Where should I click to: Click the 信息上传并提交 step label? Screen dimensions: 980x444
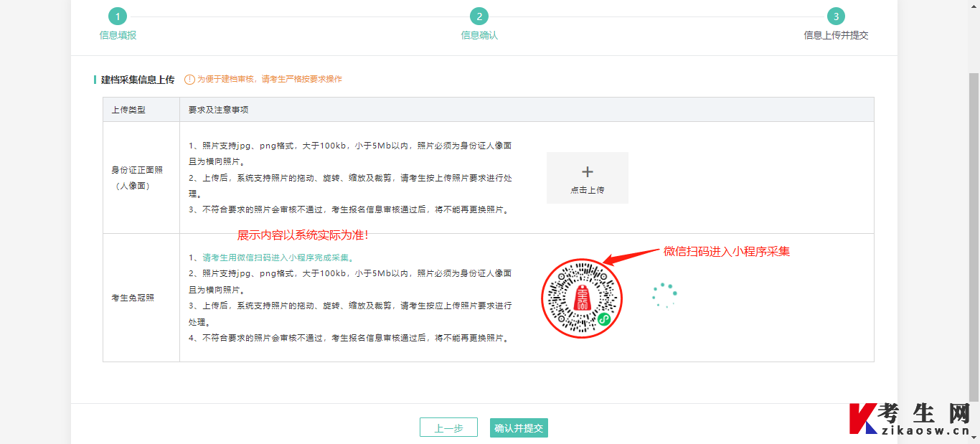(836, 35)
